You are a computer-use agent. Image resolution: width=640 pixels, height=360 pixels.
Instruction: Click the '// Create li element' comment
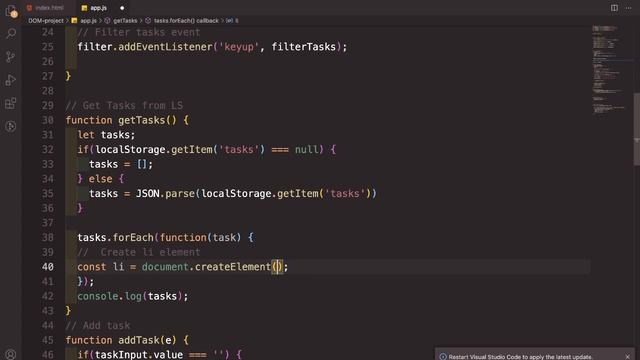tap(139, 252)
